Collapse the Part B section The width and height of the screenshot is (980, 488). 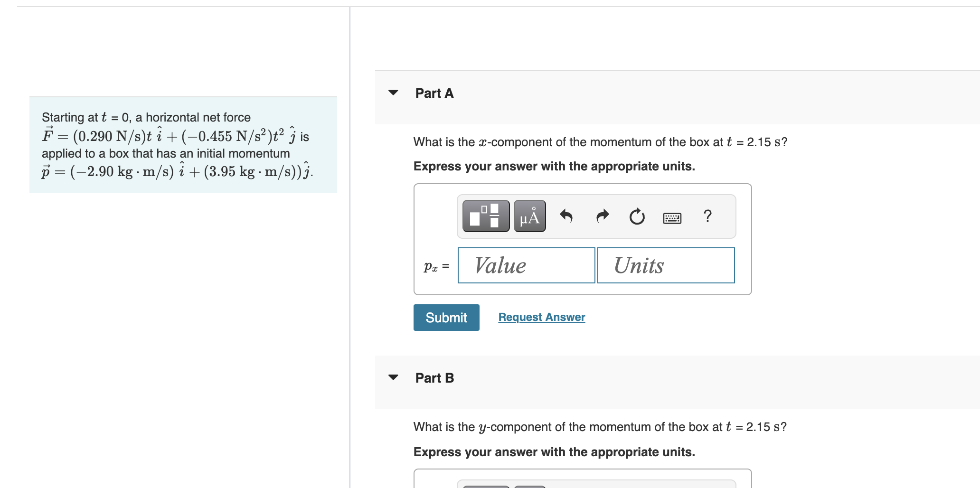tap(393, 377)
